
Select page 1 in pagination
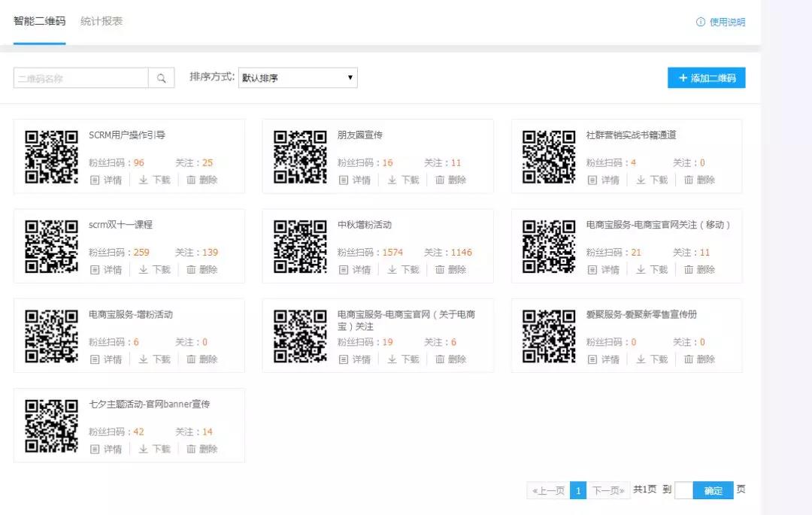(578, 490)
